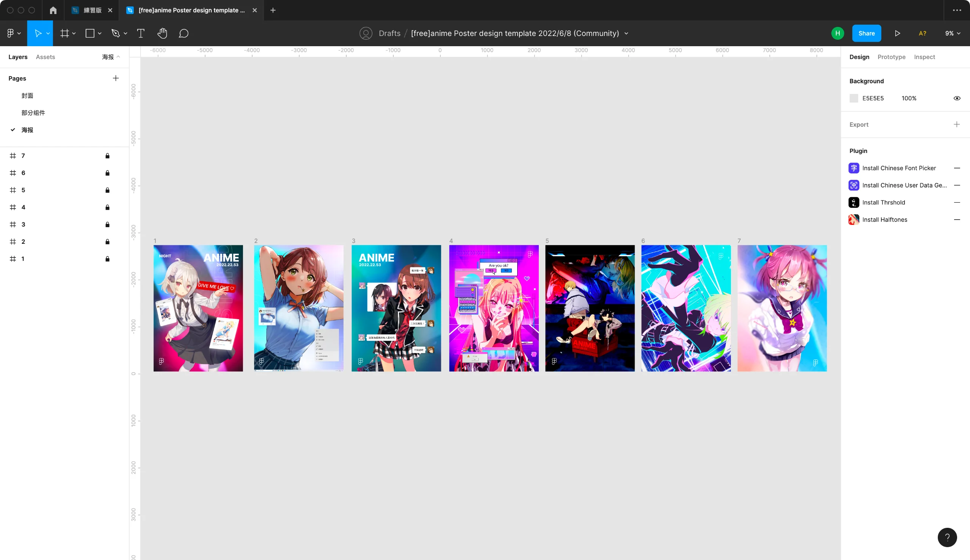The image size is (970, 560).
Task: Toggle lock on layer 3
Action: point(107,225)
